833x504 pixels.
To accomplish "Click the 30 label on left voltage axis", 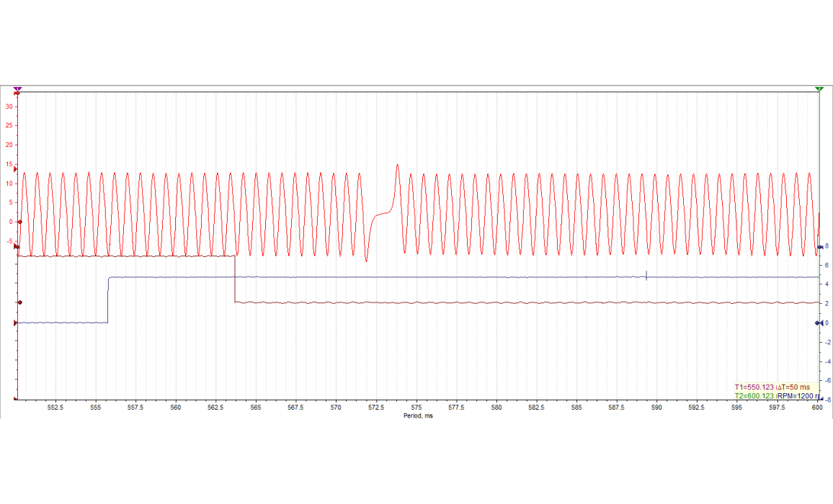I will [x=9, y=107].
